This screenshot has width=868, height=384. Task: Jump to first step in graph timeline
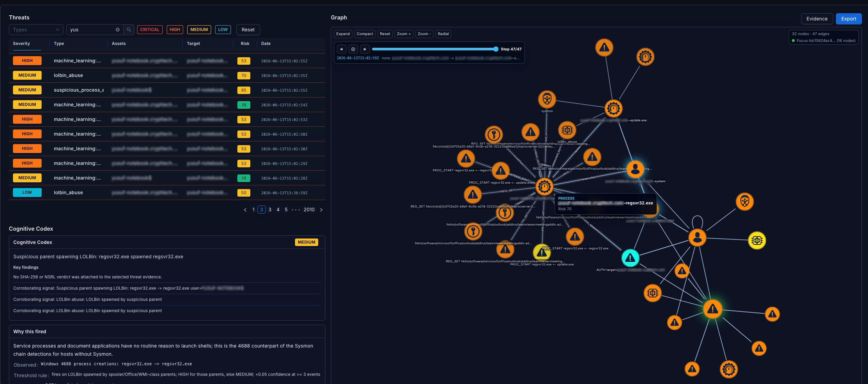(x=341, y=49)
